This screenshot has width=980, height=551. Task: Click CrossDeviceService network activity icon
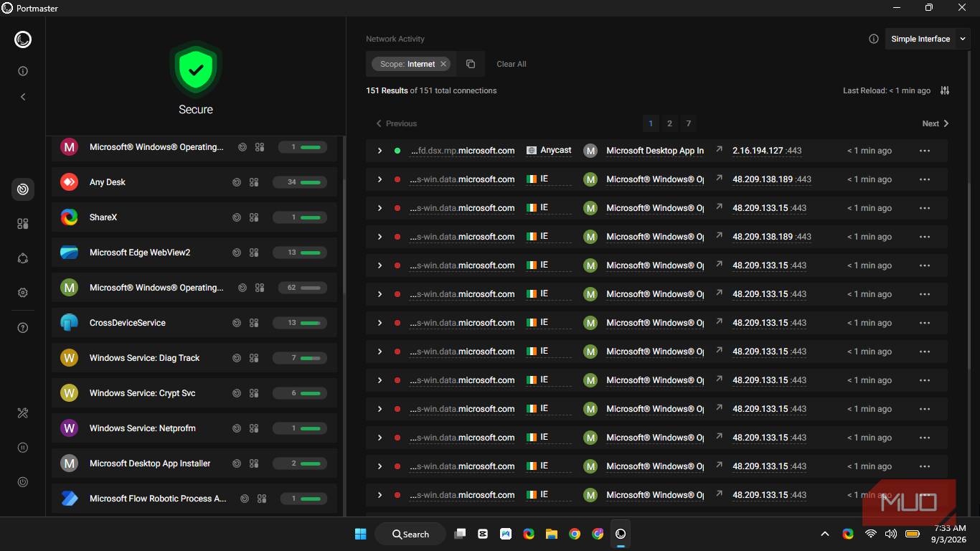[x=237, y=323]
